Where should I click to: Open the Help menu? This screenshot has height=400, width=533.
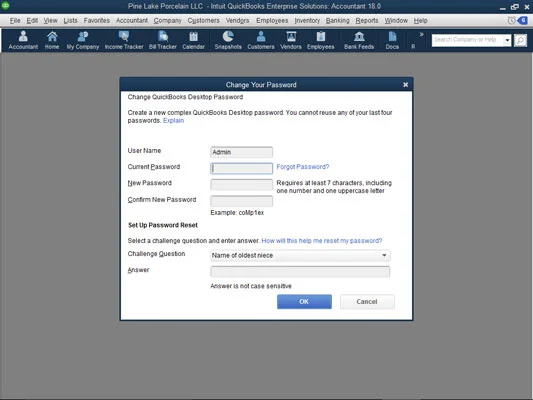(x=420, y=21)
